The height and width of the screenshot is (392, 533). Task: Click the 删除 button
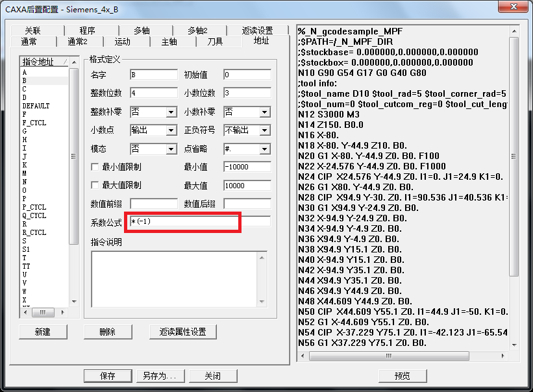(x=108, y=332)
